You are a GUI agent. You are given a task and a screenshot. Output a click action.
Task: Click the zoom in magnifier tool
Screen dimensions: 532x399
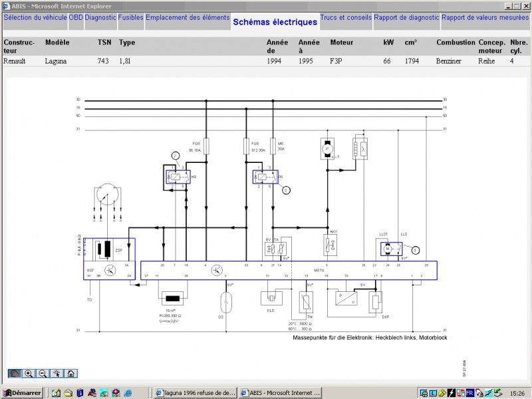(29, 374)
